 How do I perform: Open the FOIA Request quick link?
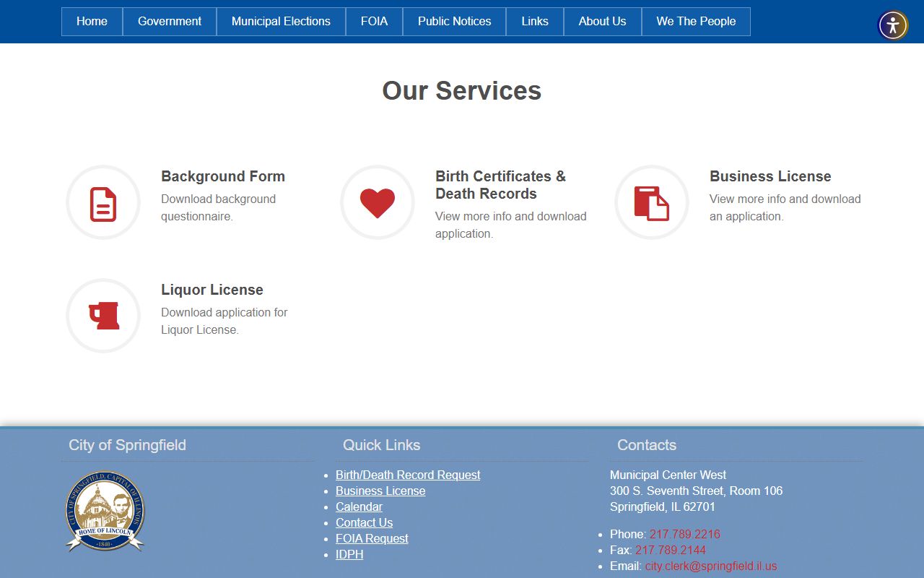tap(372, 538)
